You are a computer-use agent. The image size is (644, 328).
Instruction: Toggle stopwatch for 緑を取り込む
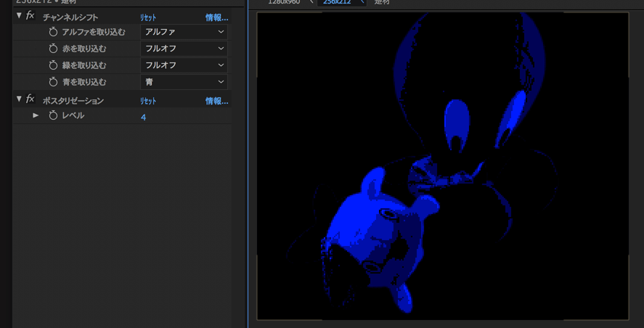(x=53, y=65)
